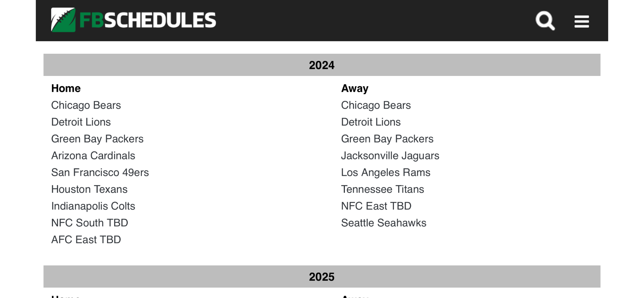This screenshot has height=298, width=644.
Task: Open the Jacksonville Jaguars link
Action: click(x=390, y=156)
